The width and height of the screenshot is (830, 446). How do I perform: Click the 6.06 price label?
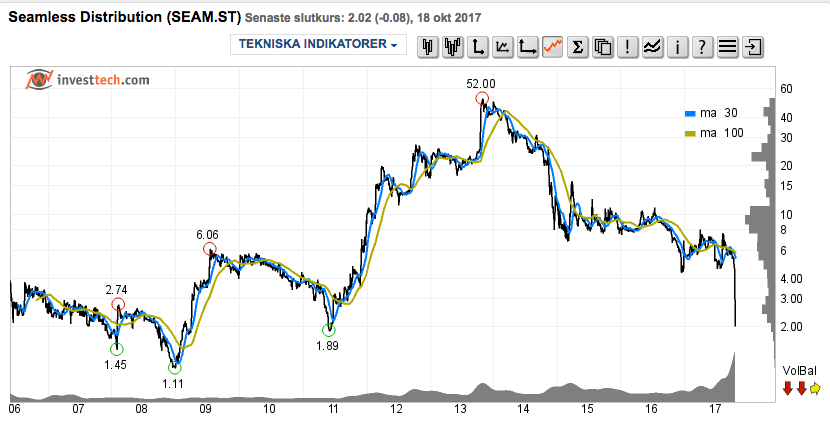pos(207,234)
